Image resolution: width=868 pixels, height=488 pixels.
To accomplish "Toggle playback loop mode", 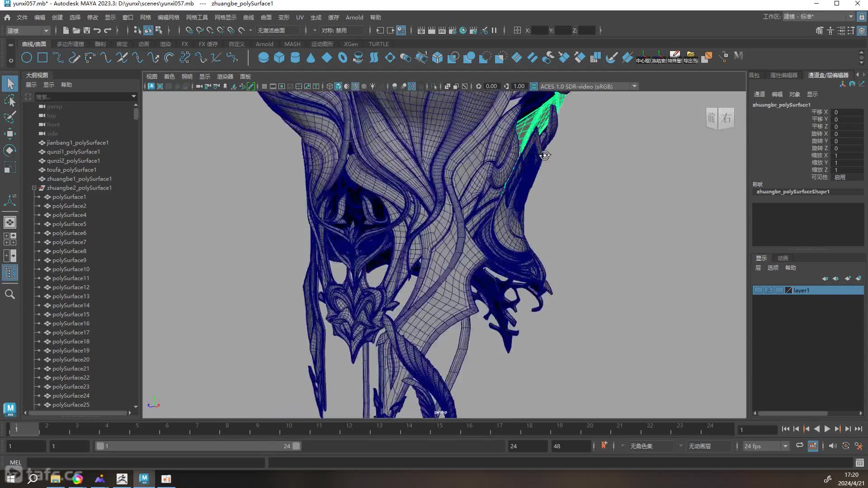I will (799, 446).
